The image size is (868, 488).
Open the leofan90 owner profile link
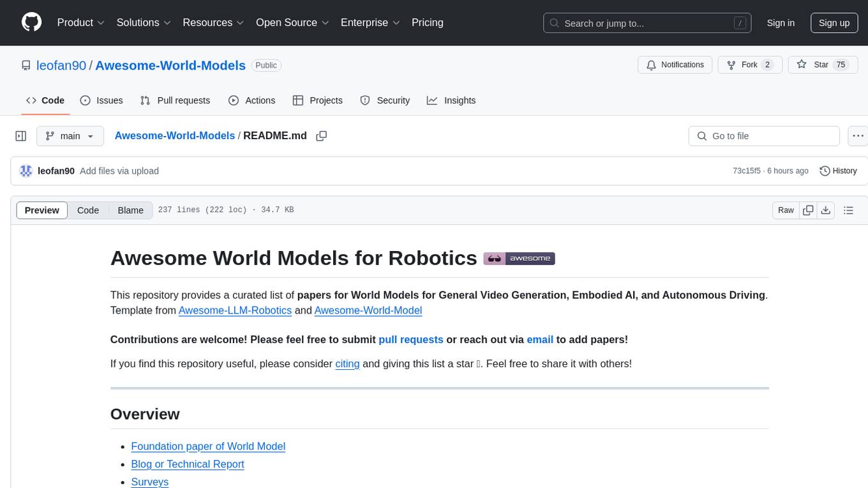(x=61, y=65)
